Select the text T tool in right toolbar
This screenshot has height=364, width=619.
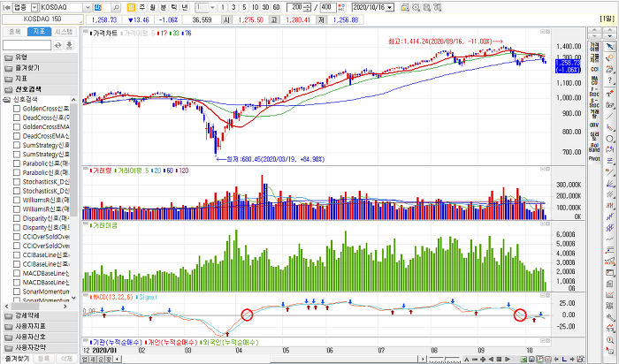coord(610,94)
